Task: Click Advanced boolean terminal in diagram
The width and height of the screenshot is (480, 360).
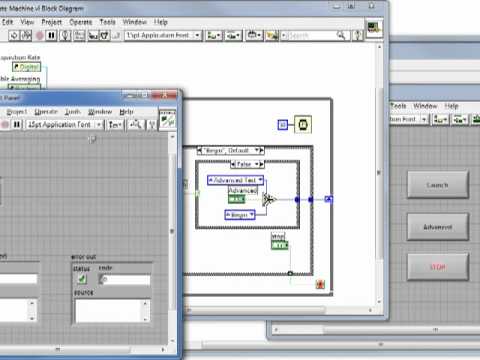Action: 237,199
